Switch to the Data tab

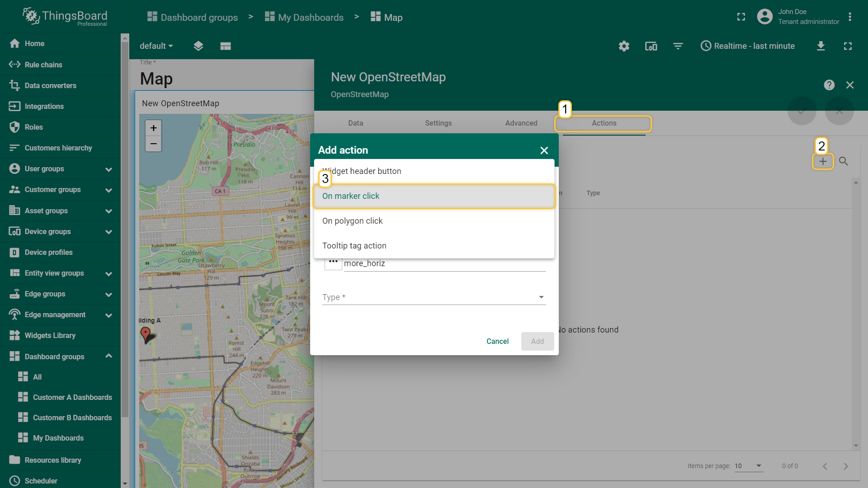355,123
